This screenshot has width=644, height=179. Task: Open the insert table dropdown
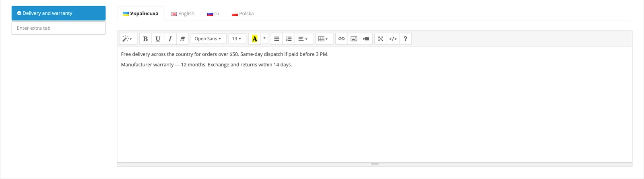324,39
